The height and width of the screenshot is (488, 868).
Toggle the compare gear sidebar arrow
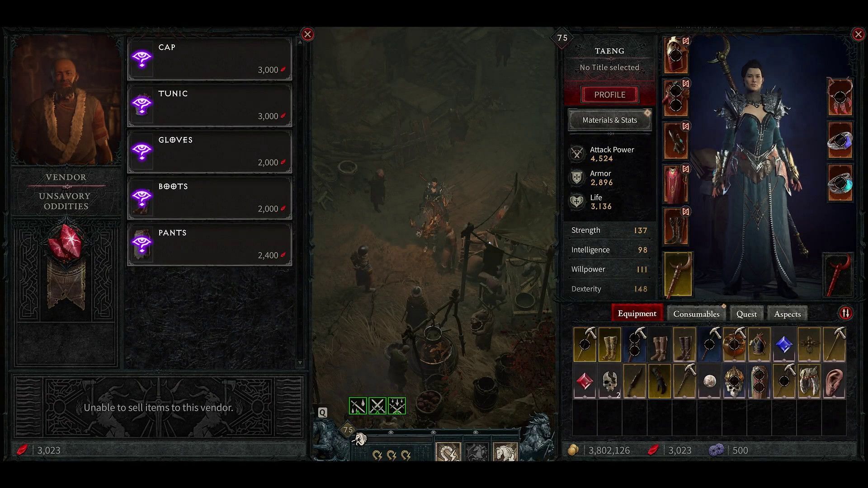(845, 313)
